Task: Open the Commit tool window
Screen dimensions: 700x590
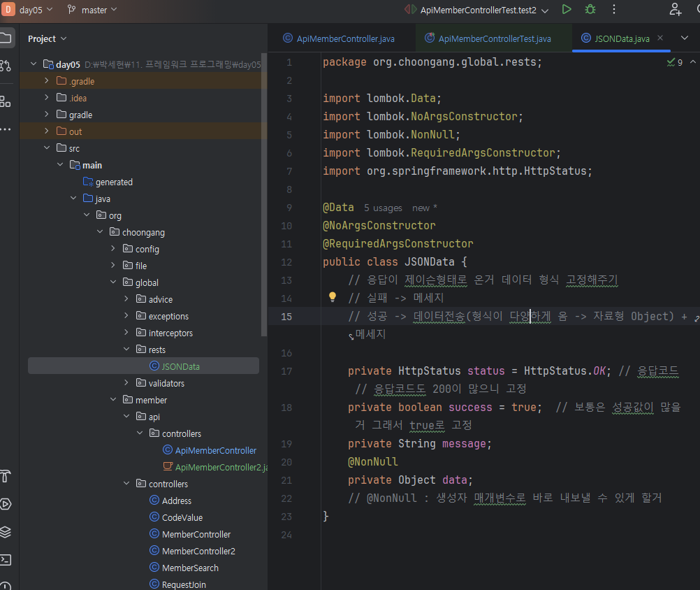Action: 6,66
